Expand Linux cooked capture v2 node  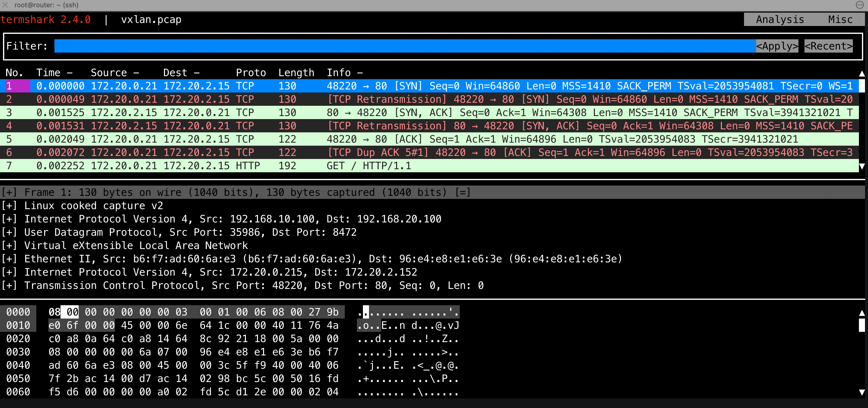(9, 206)
